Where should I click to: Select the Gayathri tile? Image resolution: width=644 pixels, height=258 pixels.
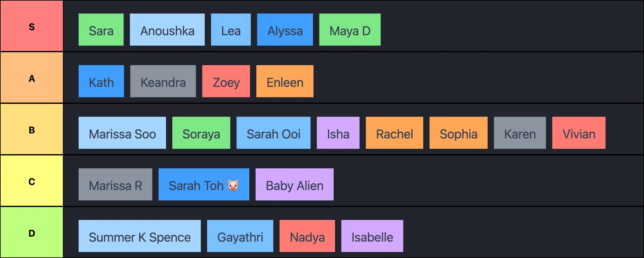coord(240,236)
